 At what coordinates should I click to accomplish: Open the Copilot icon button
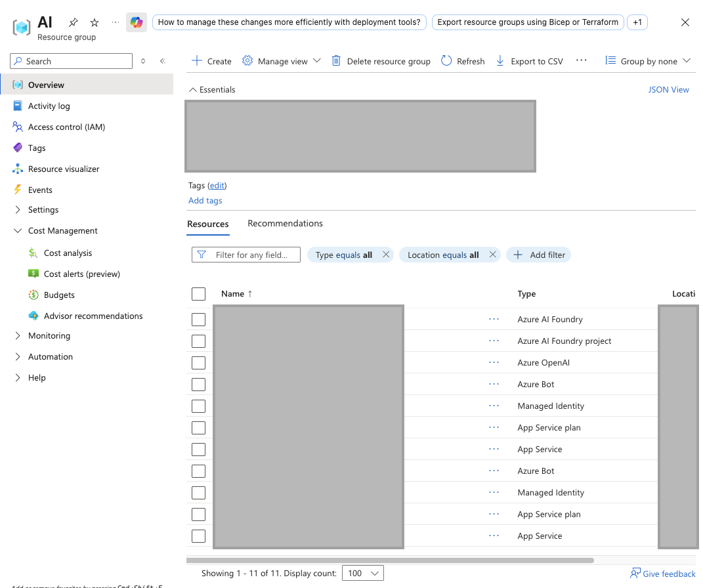coord(137,22)
